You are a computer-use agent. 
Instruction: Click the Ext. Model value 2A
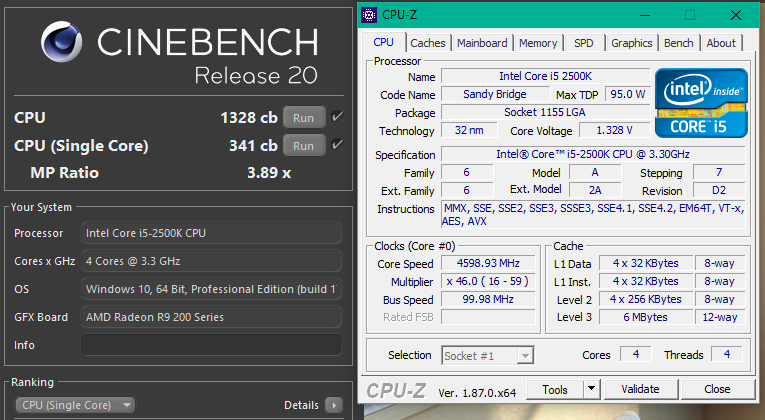(595, 190)
